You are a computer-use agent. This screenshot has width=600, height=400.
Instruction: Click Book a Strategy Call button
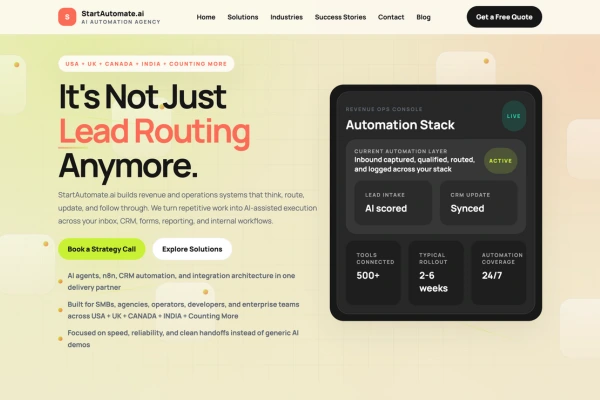pos(101,249)
